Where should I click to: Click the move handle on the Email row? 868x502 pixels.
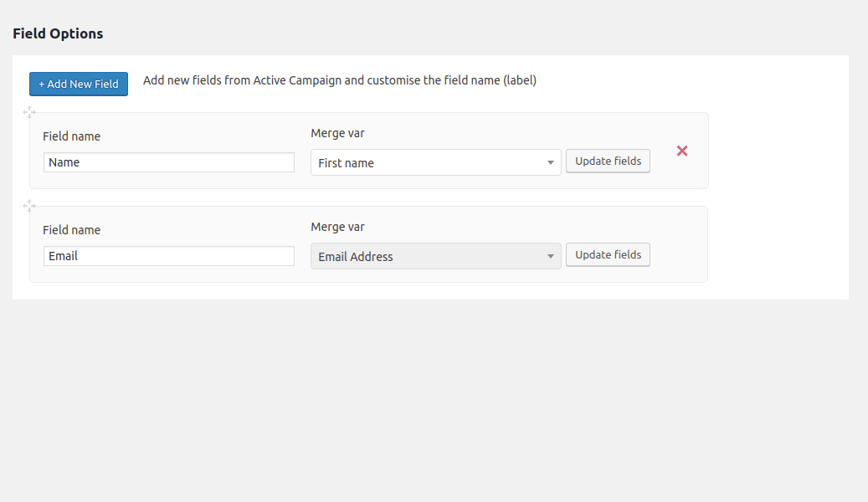(29, 206)
